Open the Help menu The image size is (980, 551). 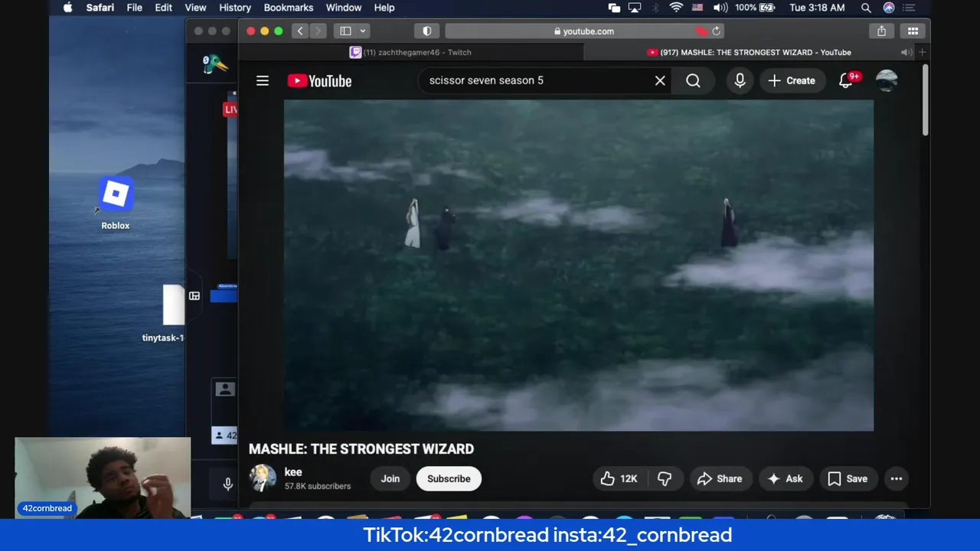[x=384, y=8]
